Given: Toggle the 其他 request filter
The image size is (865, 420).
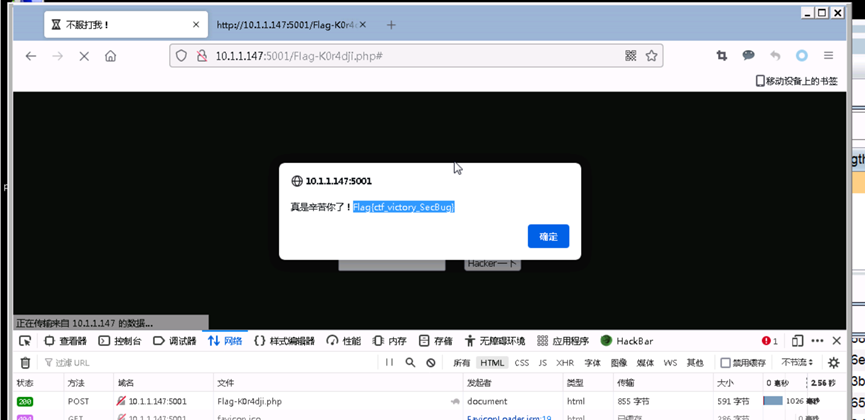Looking at the screenshot, I should (695, 363).
